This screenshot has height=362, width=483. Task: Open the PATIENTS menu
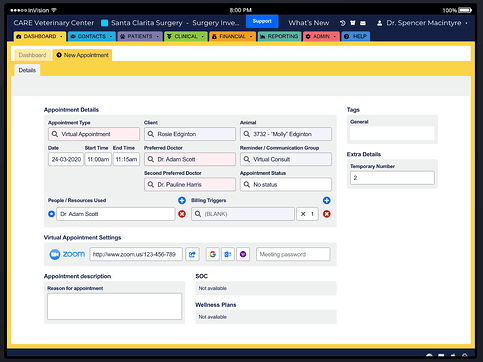point(140,36)
